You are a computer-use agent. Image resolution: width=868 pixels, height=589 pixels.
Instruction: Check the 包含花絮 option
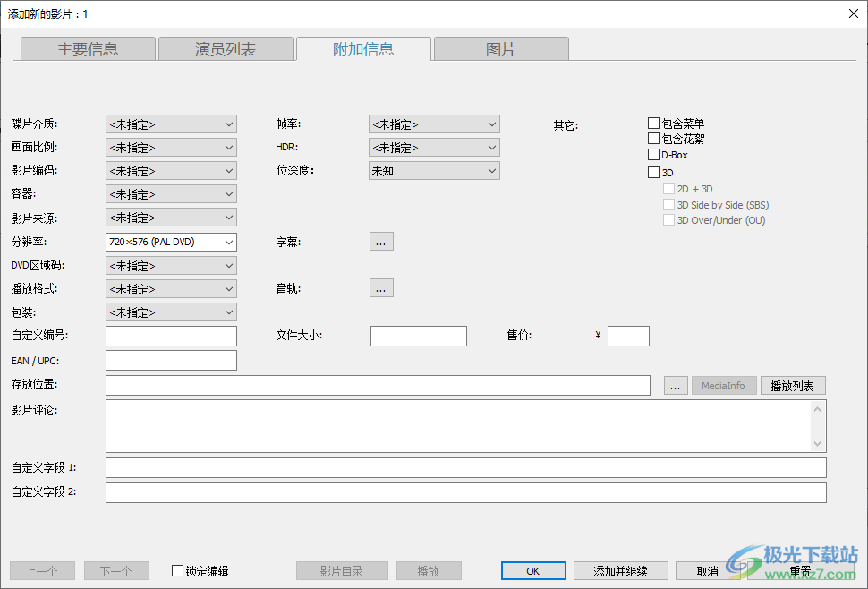point(653,139)
